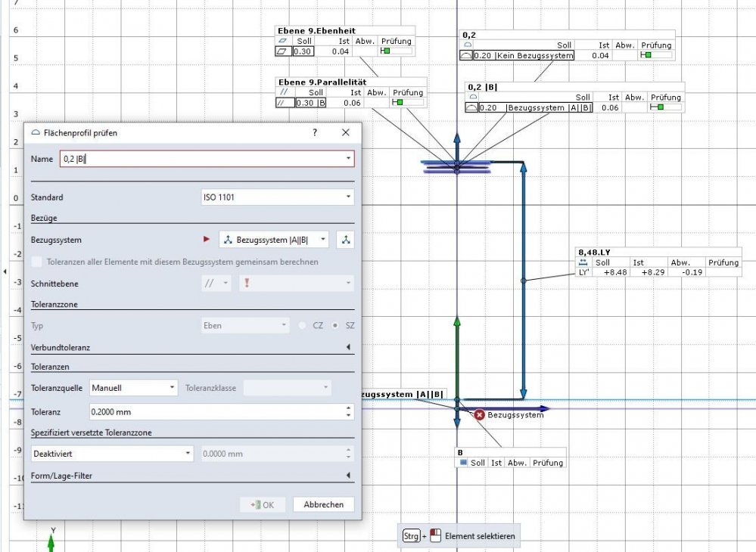
Task: Toggle the joint datum system tolerance calculation checkbox
Action: (37, 262)
